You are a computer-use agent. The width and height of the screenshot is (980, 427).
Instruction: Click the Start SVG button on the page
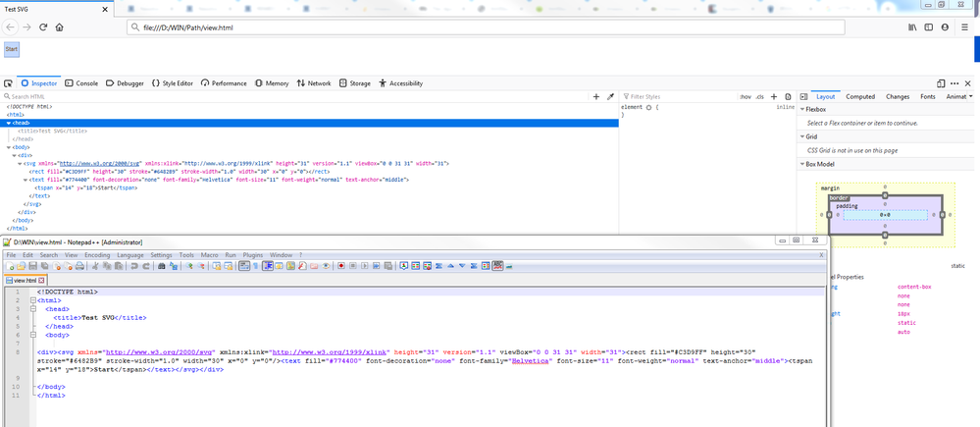click(12, 49)
